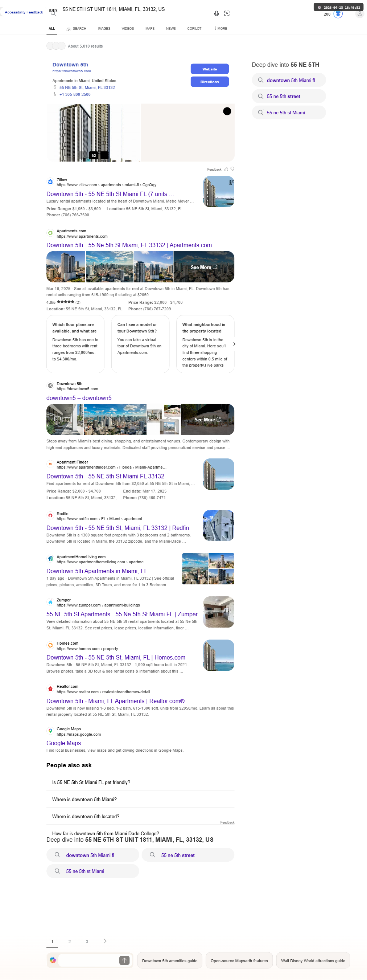Click bottom suggestion '55 ne 5th st Miami'

click(x=93, y=871)
